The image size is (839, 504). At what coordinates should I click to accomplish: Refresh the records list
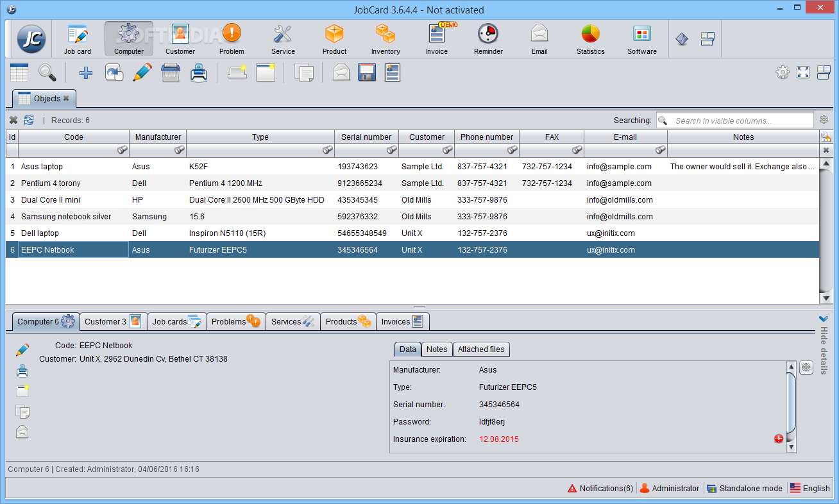click(29, 120)
